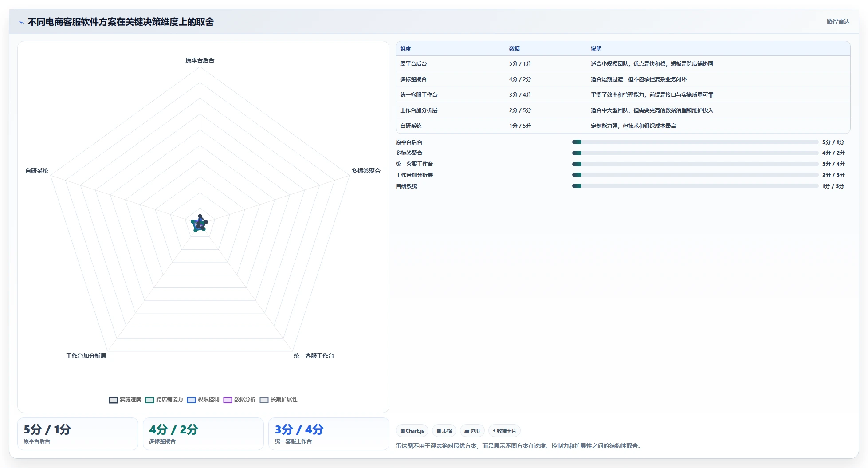Click the 工作台加分析层 progress bar
Viewport: 868px width, 468px height.
[x=695, y=175]
